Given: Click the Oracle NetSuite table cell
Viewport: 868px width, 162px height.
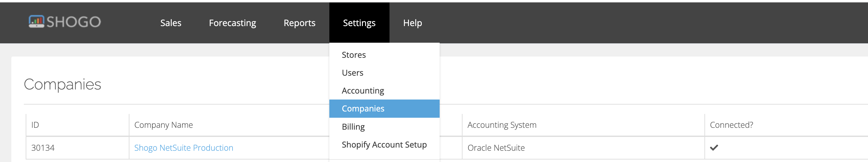Looking at the screenshot, I should coord(583,148).
